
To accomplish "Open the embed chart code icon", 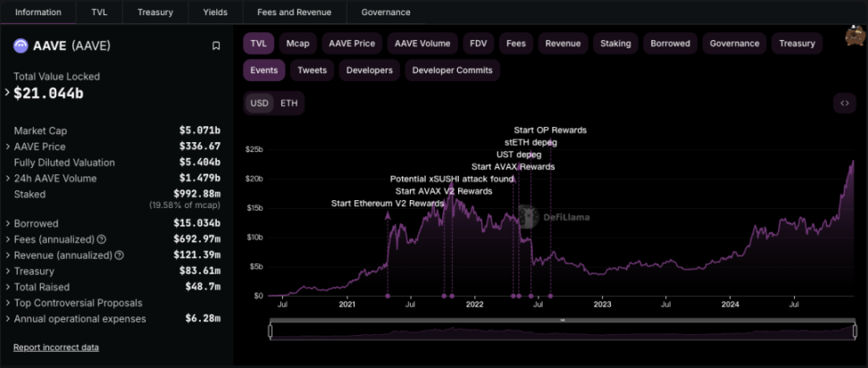I will point(844,104).
